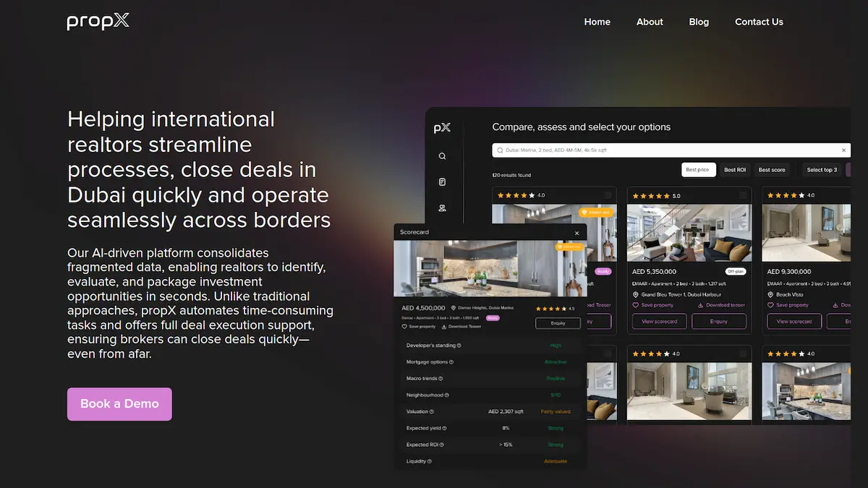Click location pin beside Damac Heights, Dubai Marina

[x=454, y=308]
